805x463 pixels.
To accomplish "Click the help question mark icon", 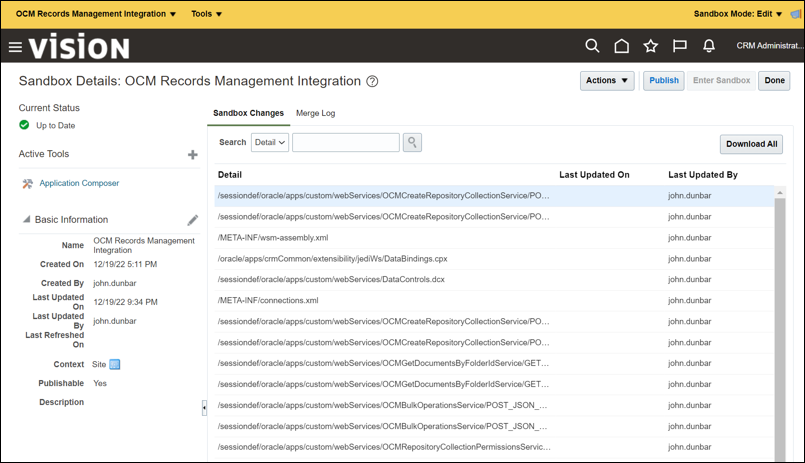I will [372, 81].
